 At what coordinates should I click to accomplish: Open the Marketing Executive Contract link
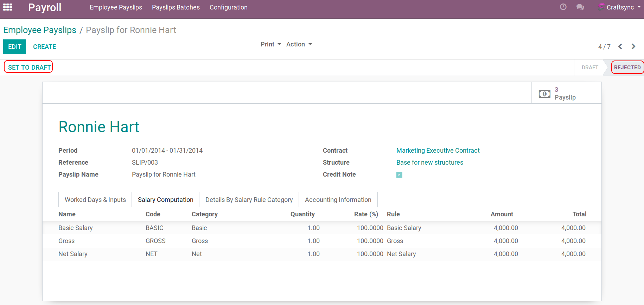(x=438, y=151)
